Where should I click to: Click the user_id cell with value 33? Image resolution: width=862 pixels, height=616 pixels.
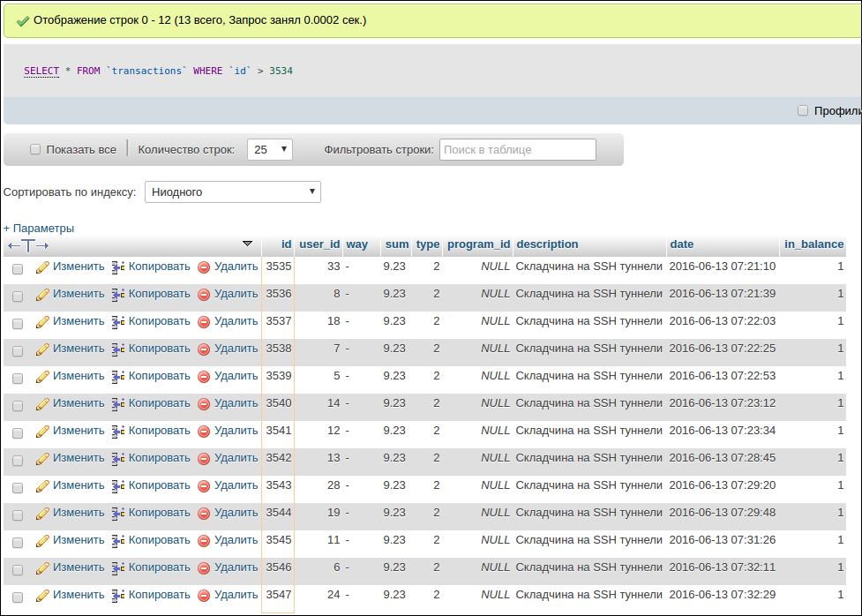pos(334,267)
